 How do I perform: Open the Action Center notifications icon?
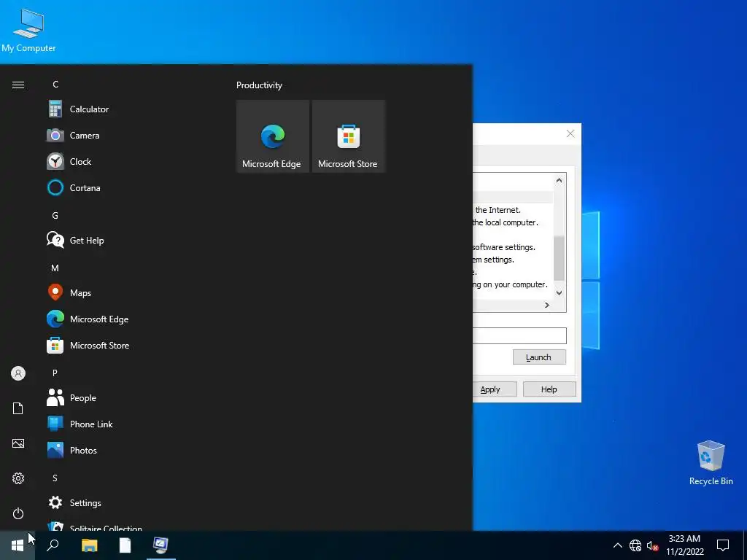pyautogui.click(x=723, y=545)
